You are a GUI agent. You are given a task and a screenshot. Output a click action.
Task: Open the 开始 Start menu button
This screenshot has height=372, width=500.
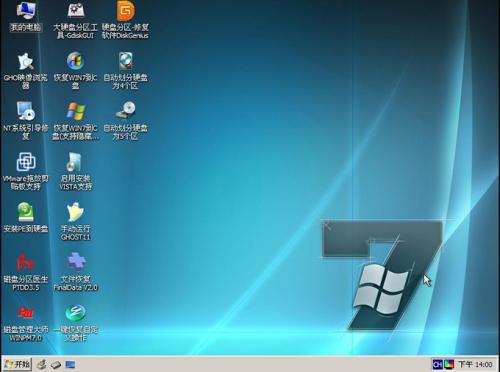(16, 364)
